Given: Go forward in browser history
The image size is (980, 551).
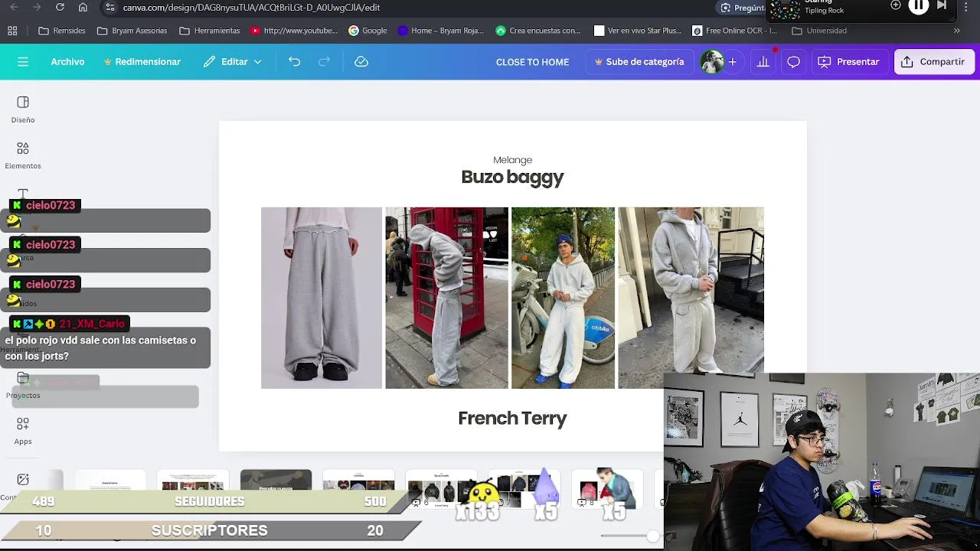Looking at the screenshot, I should pos(37,8).
